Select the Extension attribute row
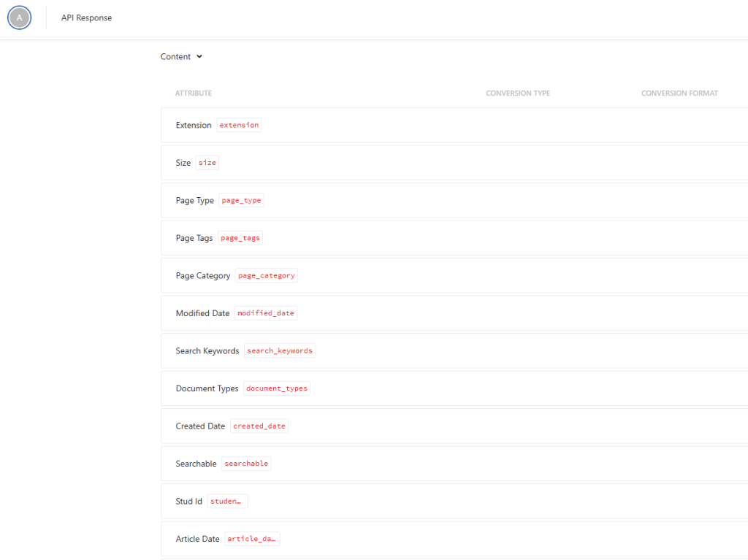Image resolution: width=748 pixels, height=560 pixels. [438, 125]
